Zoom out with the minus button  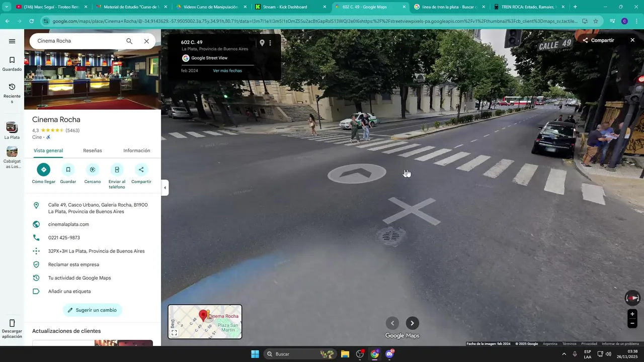pos(632,323)
